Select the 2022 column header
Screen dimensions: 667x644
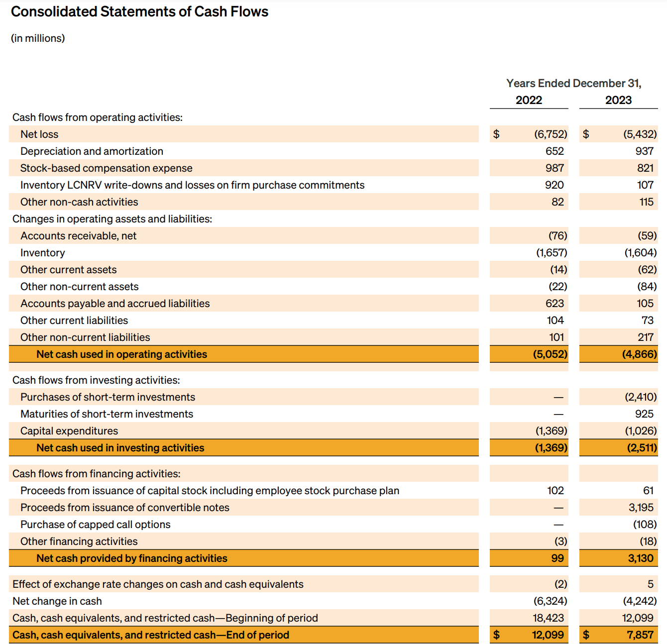pos(529,100)
